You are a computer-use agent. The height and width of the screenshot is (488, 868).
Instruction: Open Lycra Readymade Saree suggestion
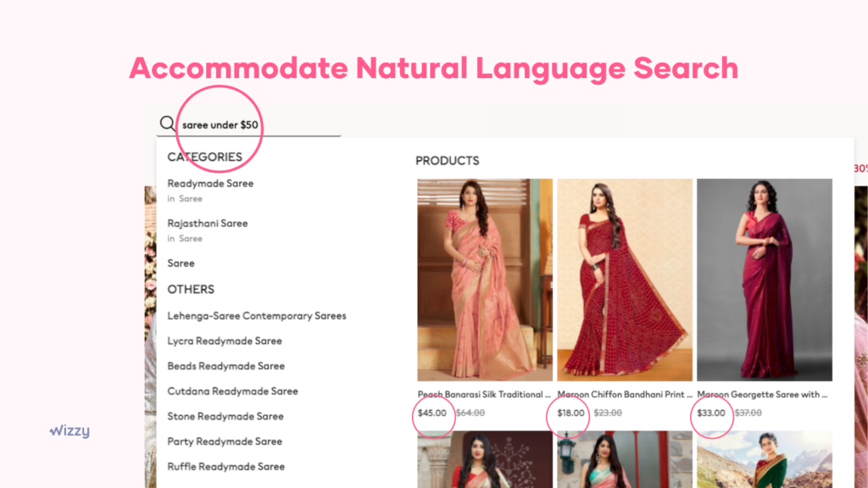click(225, 341)
